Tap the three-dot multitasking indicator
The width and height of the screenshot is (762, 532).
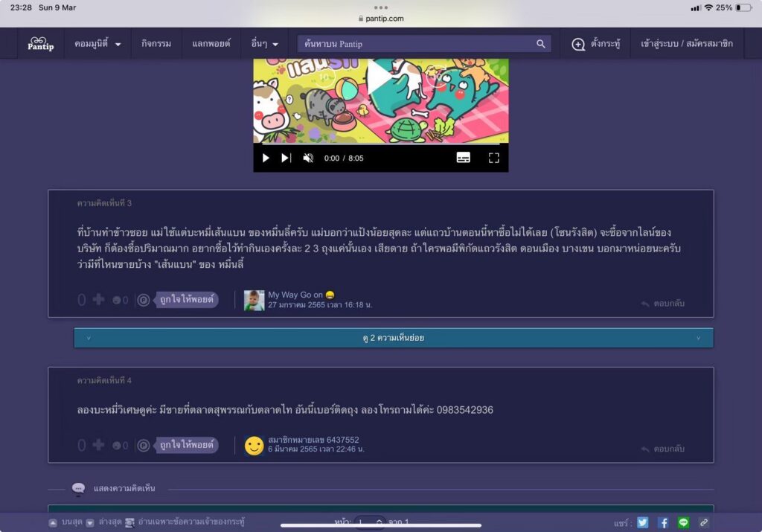point(381,7)
